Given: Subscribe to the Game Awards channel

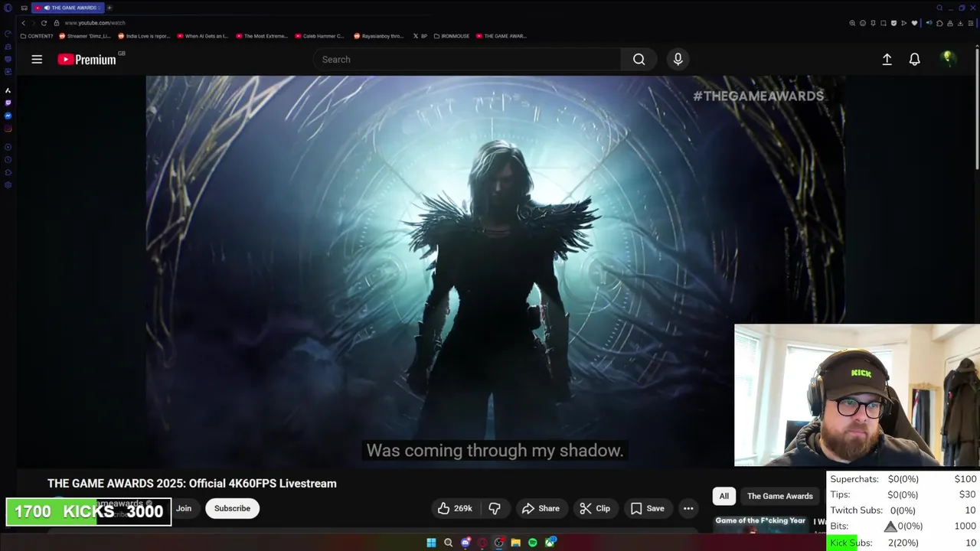Looking at the screenshot, I should [x=232, y=508].
